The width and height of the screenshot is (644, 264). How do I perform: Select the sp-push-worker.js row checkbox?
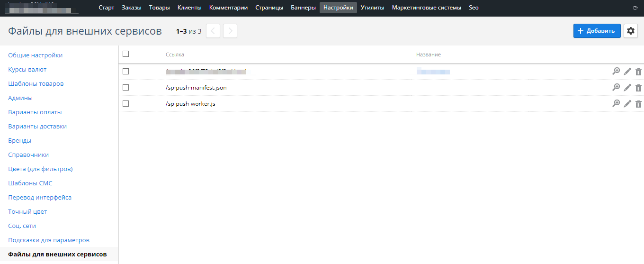pyautogui.click(x=125, y=103)
